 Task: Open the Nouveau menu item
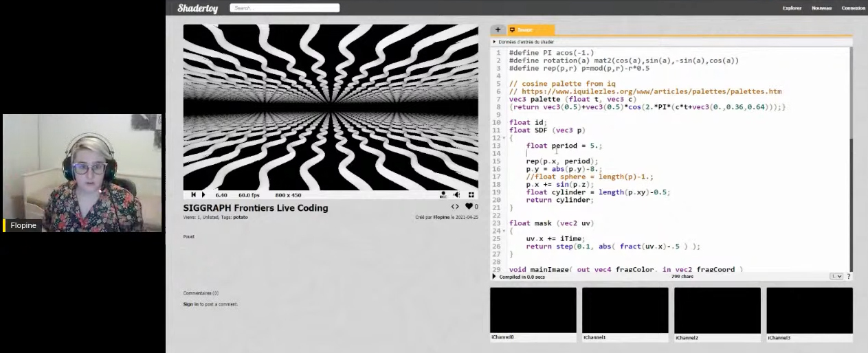click(x=821, y=8)
